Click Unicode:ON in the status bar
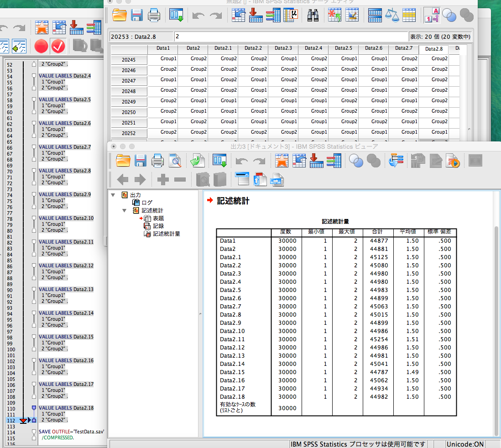 click(465, 444)
